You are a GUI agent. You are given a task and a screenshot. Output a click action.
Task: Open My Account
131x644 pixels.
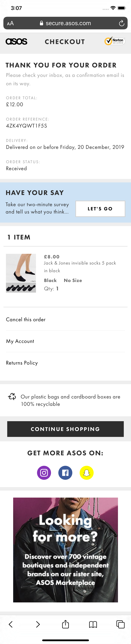(20, 341)
